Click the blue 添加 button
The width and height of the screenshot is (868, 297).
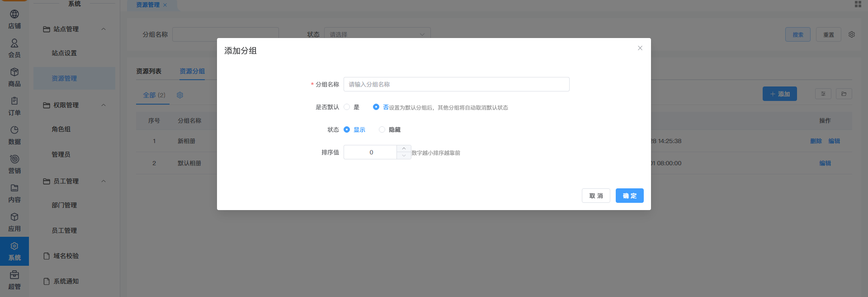pyautogui.click(x=780, y=94)
